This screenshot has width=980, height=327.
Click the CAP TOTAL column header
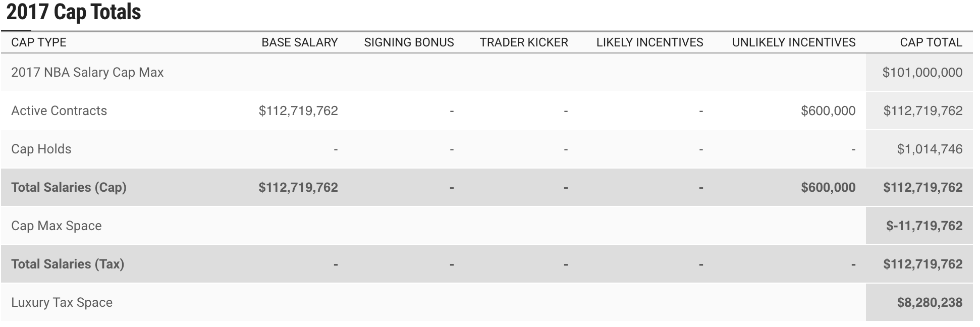(x=931, y=42)
